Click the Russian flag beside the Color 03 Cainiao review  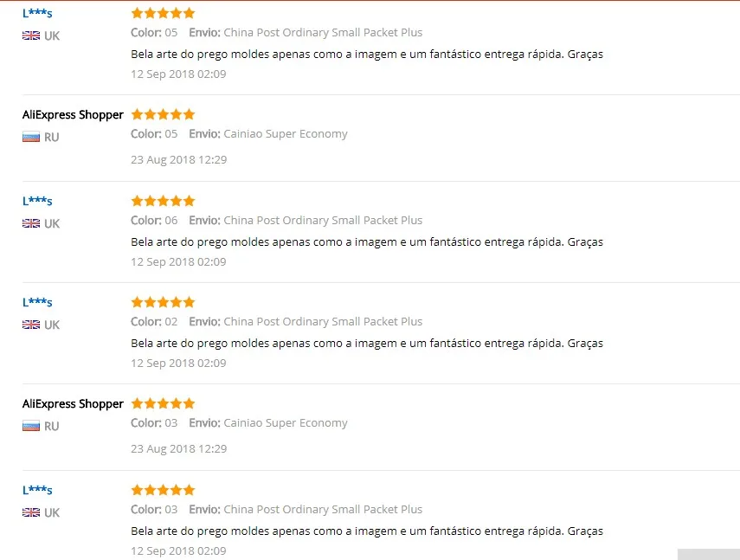tap(31, 427)
